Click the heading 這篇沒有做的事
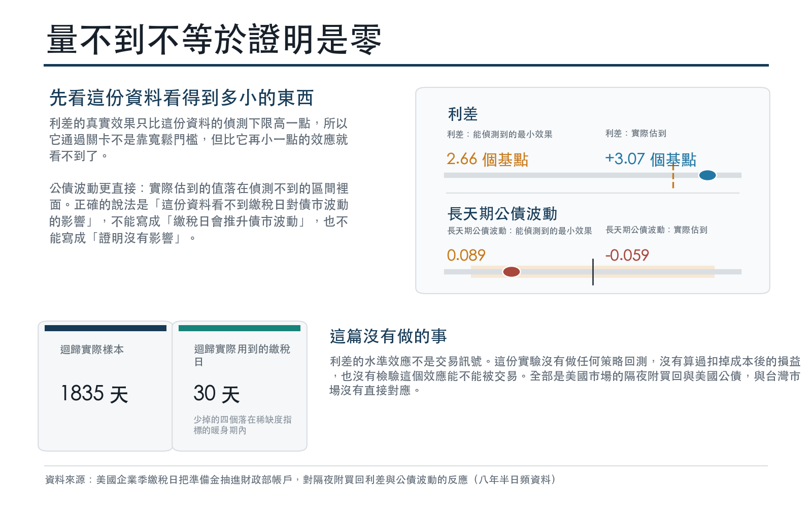This screenshot has height=508, width=812. pos(388,336)
